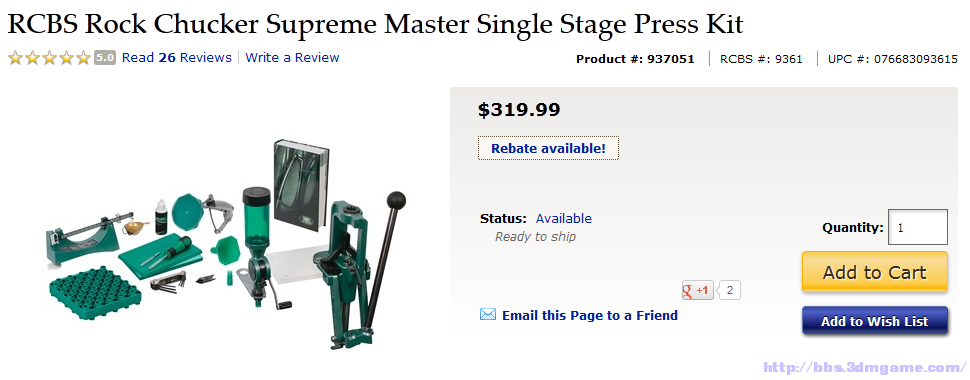Click the gold star rating icons

(49, 58)
